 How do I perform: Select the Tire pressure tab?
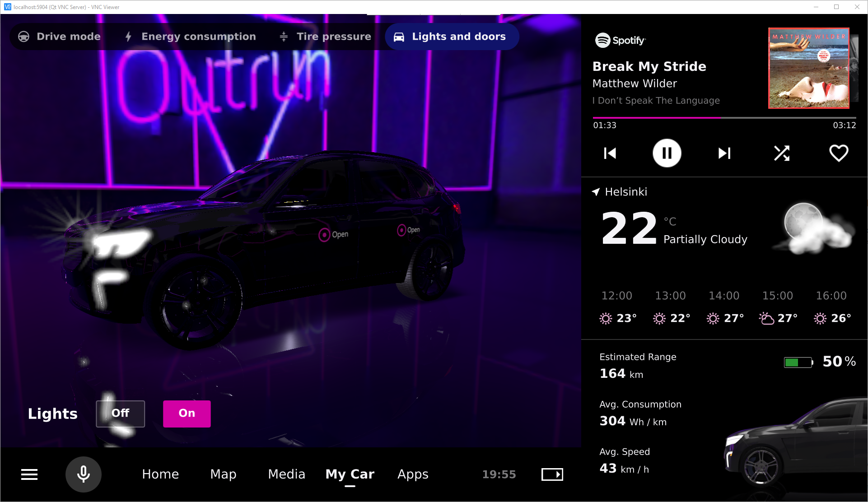click(325, 37)
